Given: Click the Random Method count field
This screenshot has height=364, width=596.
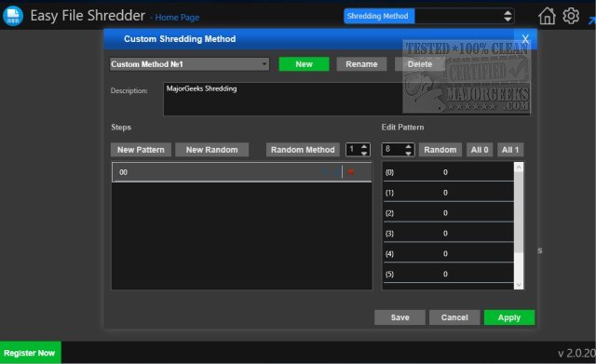Looking at the screenshot, I should coord(353,150).
